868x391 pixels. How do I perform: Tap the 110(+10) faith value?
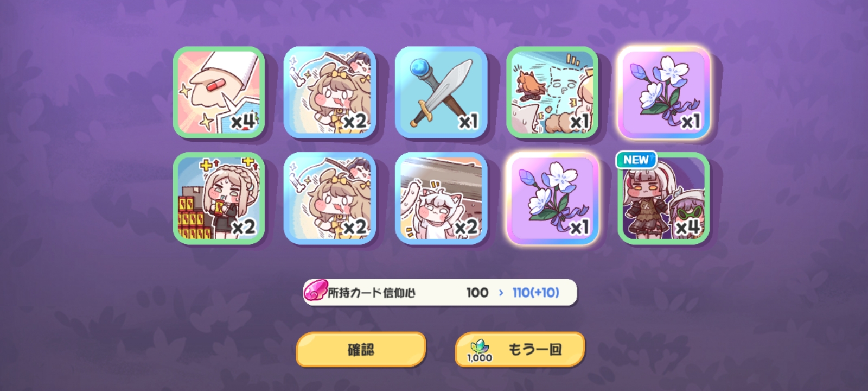click(x=535, y=292)
